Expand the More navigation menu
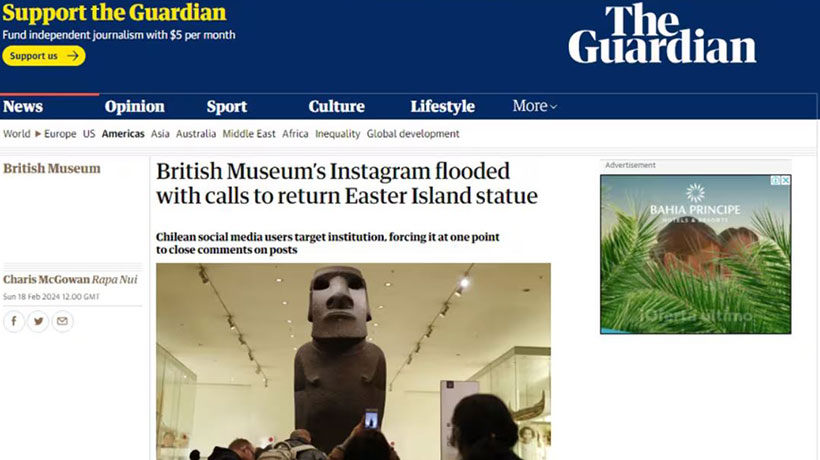Viewport: 820px width, 460px height. point(534,106)
